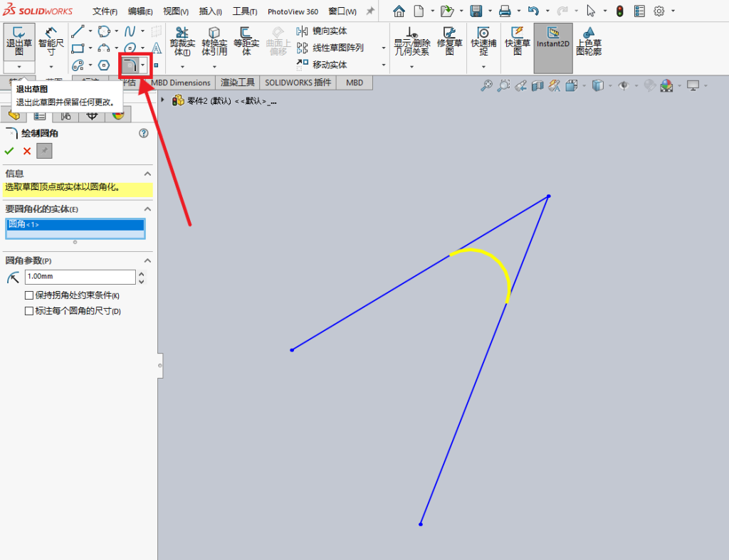This screenshot has height=560, width=729.
Task: Cancel fillet with red X
Action: (27, 151)
